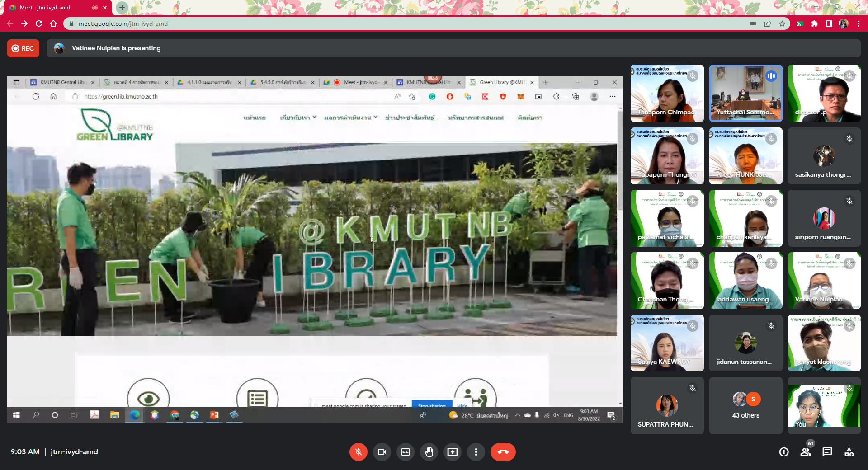The image size is (868, 470).
Task: Click the REC recording indicator
Action: pos(23,48)
